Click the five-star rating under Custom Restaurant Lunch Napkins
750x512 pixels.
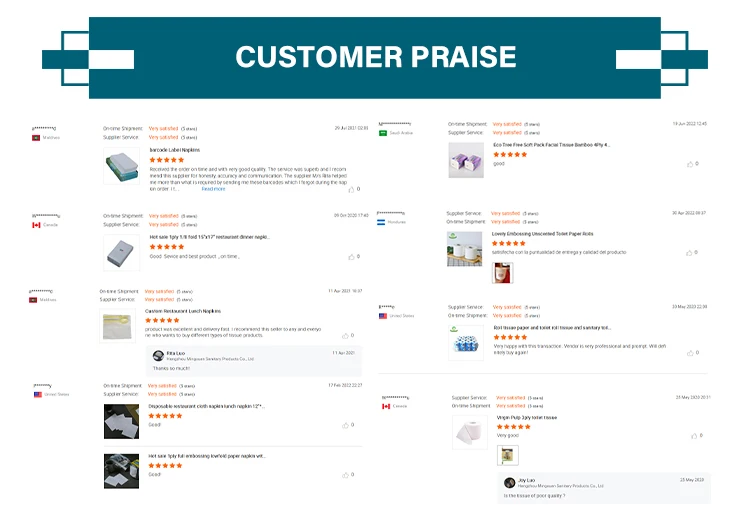coord(162,321)
